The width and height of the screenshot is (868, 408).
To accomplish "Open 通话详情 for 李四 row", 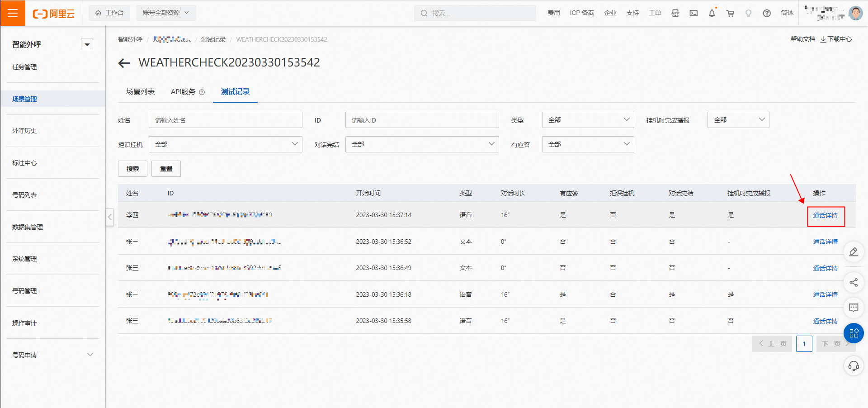I will point(826,215).
